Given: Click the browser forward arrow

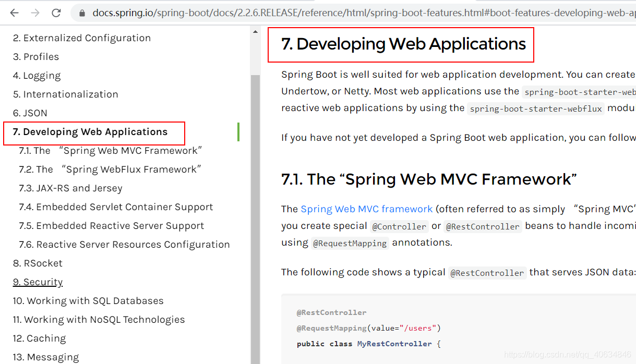Looking at the screenshot, I should (35, 13).
